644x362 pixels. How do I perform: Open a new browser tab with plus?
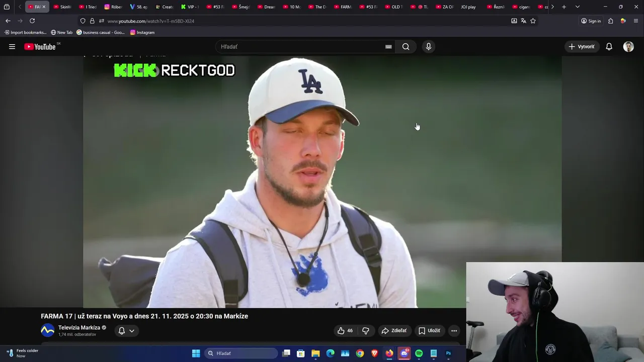[x=564, y=7]
